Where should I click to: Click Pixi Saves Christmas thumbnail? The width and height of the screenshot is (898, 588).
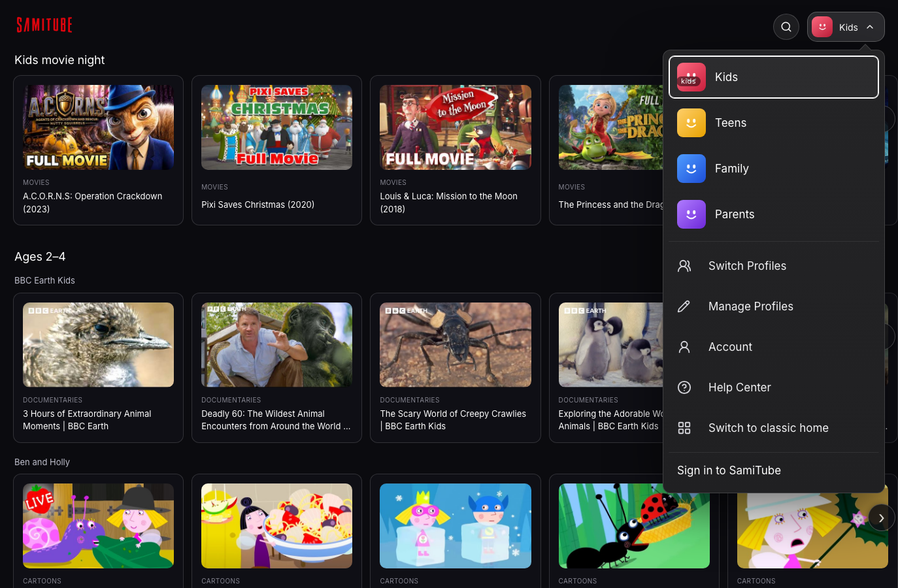coord(277,127)
